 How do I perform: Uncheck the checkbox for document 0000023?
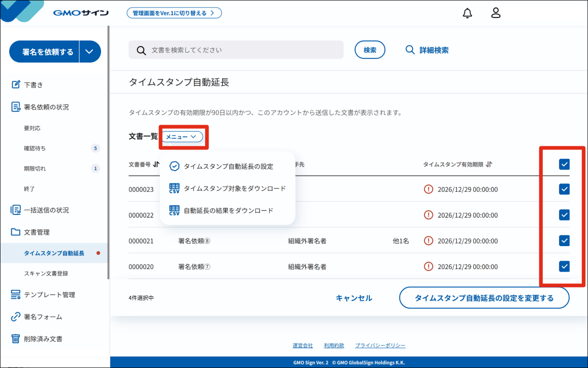pyautogui.click(x=564, y=189)
